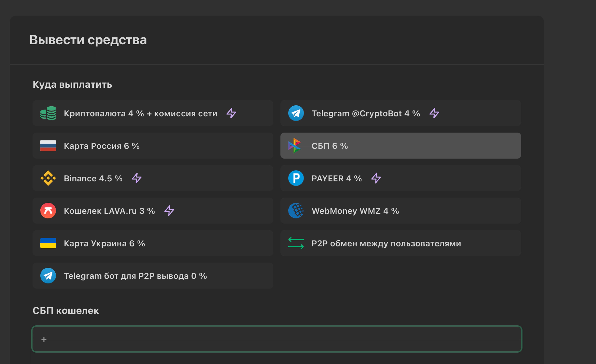Select Binance 4.5 % withdrawal option
596x364 pixels.
pos(93,178)
